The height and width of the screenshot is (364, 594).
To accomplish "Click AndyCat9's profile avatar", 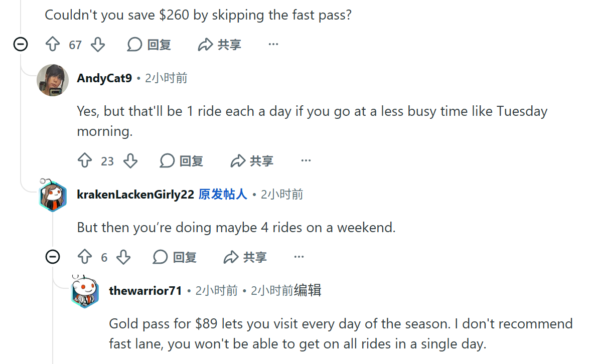I will (x=53, y=80).
